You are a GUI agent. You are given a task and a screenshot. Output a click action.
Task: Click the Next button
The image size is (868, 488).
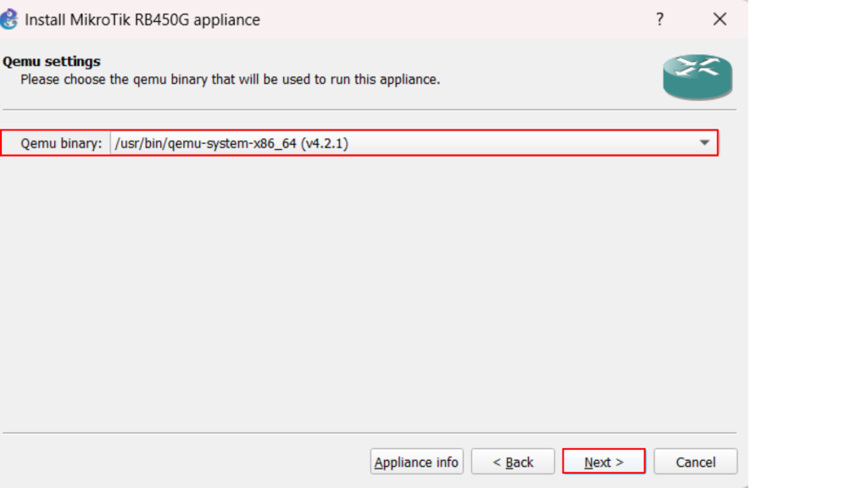(604, 462)
